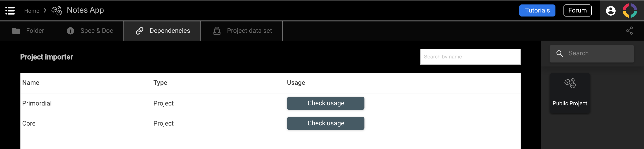Click the colorful ring logo icon
644x149 pixels.
pos(629,10)
